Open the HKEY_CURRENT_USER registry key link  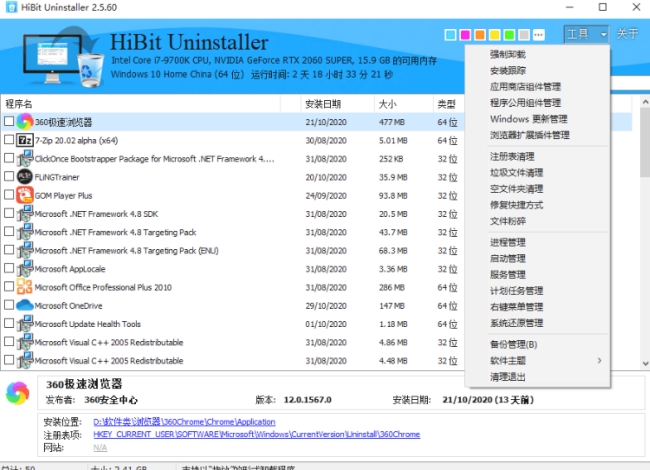point(254,435)
